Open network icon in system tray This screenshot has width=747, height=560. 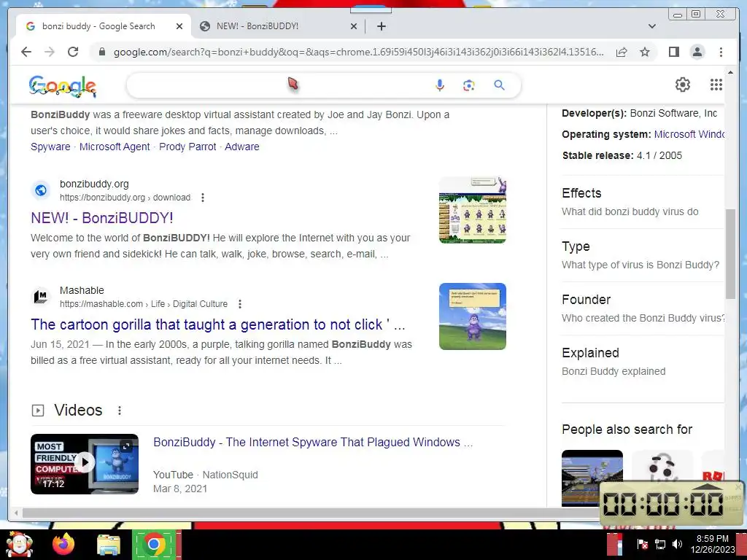[x=660, y=544]
